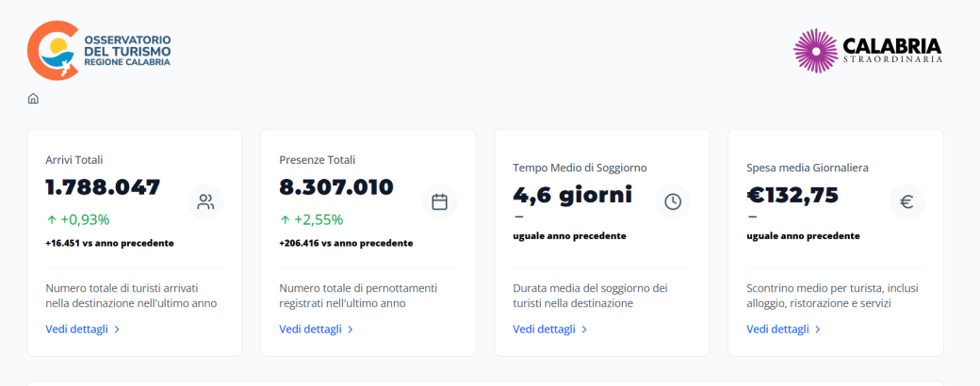Open Vedi dettagli for Arrivi Totali
The height and width of the screenshot is (386, 980).
point(82,330)
